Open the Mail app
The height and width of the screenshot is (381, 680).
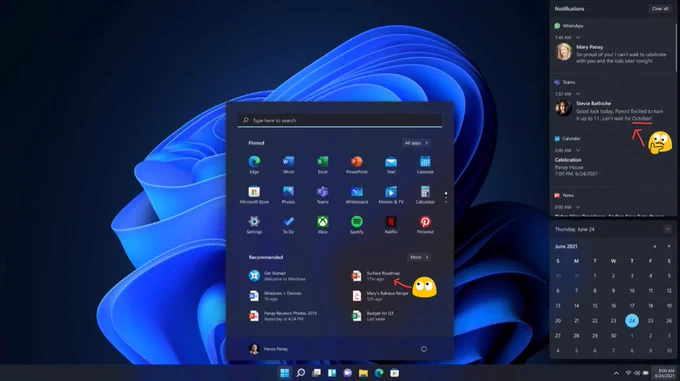tap(391, 164)
